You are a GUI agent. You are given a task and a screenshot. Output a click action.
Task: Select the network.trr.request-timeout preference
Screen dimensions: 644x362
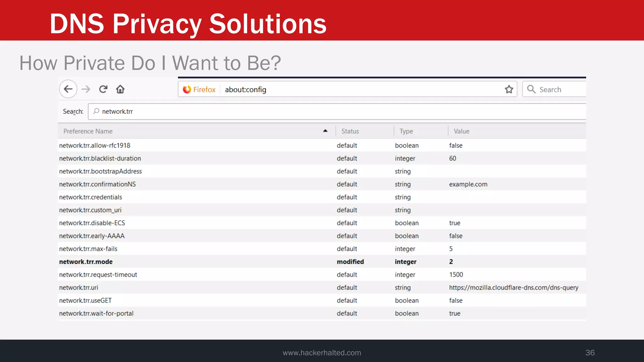click(322, 274)
